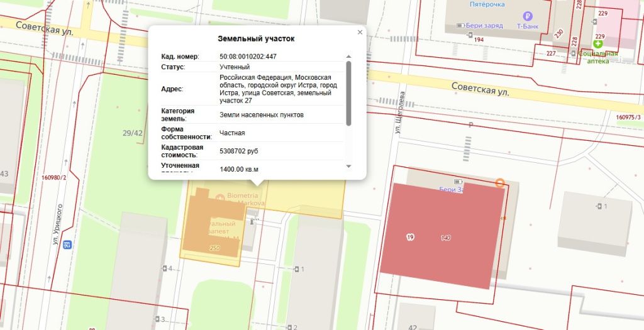The width and height of the screenshot is (644, 330).
Task: Click the parking P symbol on the map
Action: point(470,125)
